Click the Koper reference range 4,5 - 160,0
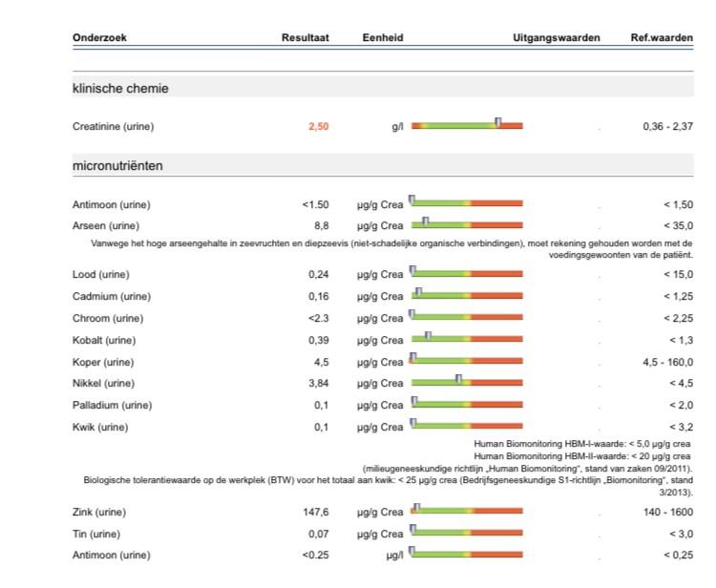This screenshot has height=588, width=716. 667,362
